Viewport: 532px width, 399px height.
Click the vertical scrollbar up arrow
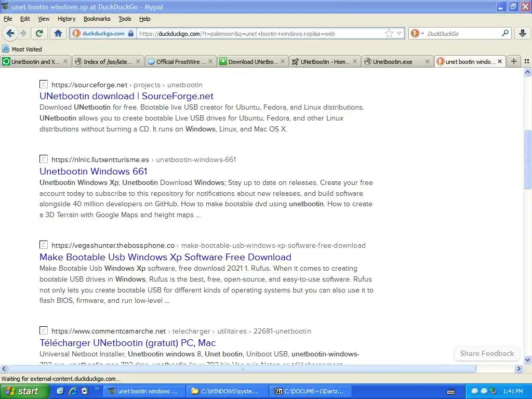527,72
